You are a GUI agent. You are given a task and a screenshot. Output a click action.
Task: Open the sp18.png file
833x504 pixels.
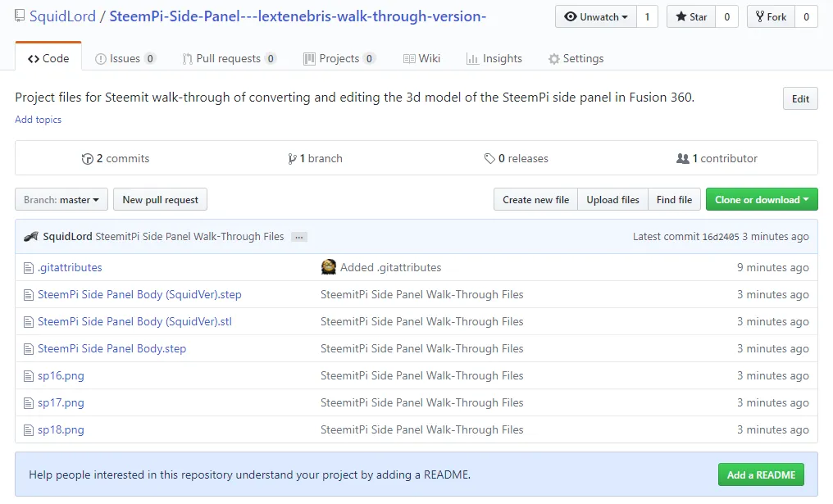61,430
